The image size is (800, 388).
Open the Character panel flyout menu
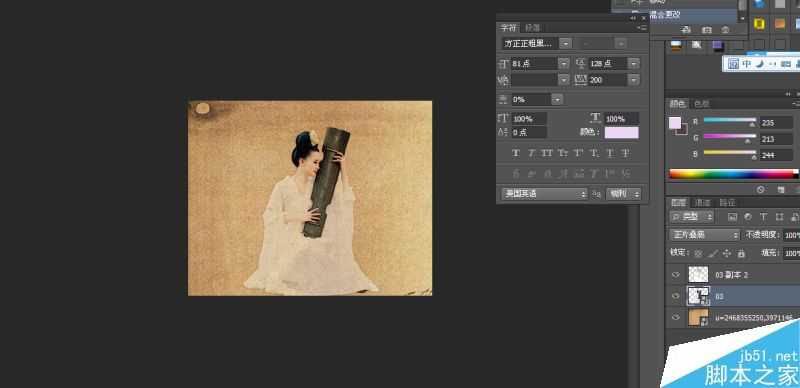(641, 28)
